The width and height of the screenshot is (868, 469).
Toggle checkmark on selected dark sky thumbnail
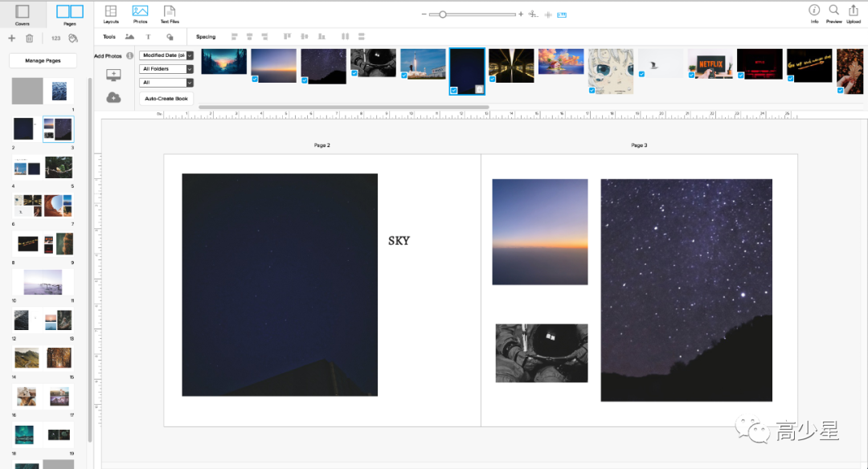coord(454,90)
